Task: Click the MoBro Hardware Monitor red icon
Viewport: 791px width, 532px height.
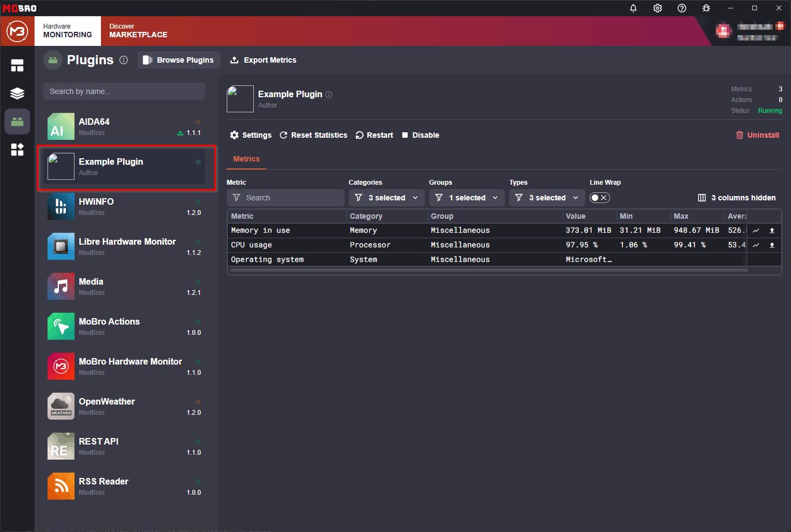Action: 61,366
